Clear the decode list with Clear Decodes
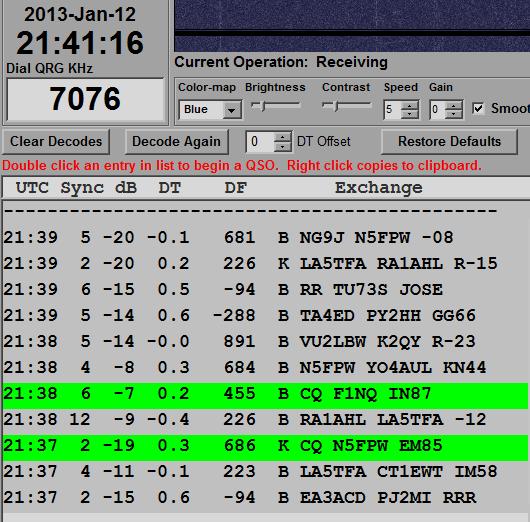 (56, 141)
